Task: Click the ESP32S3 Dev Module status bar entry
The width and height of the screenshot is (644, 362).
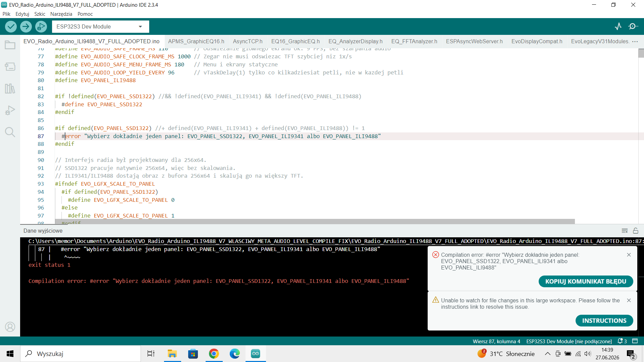Action: point(569,341)
